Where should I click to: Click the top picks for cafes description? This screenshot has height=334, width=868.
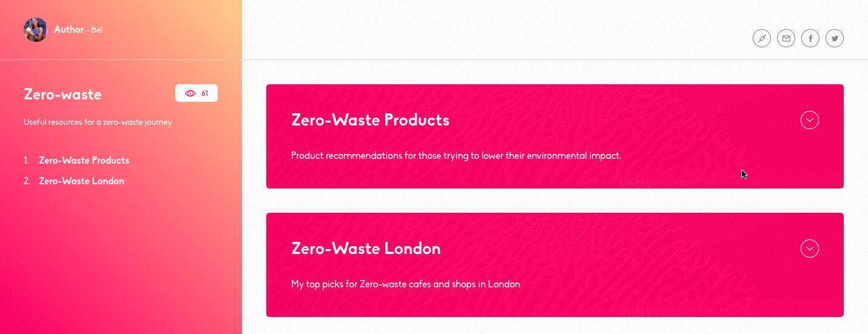[x=406, y=284]
